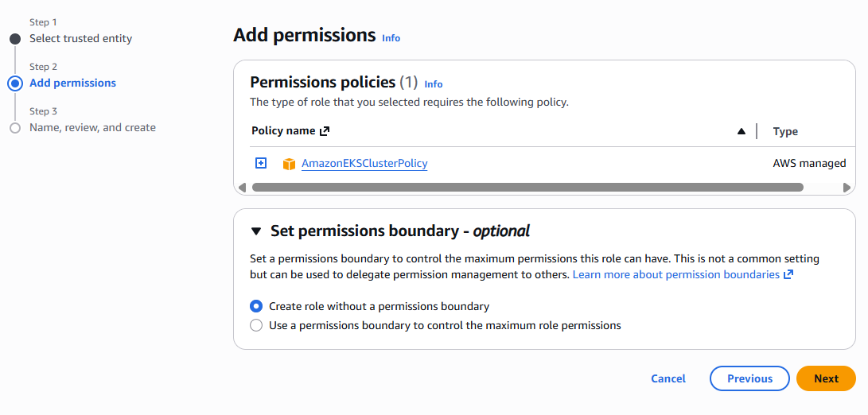Open the AmazonEKSClusterPolicy link
The image size is (868, 415).
click(x=364, y=163)
